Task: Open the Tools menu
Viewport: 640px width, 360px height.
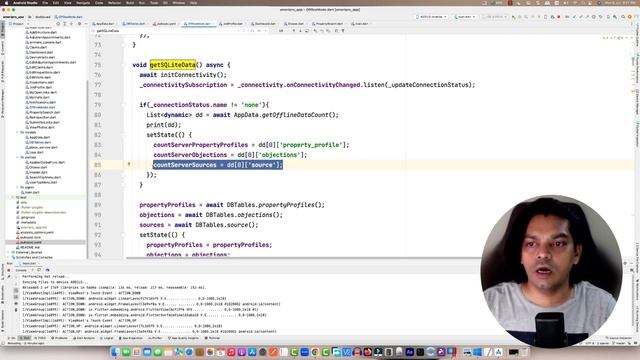Action: point(154,3)
